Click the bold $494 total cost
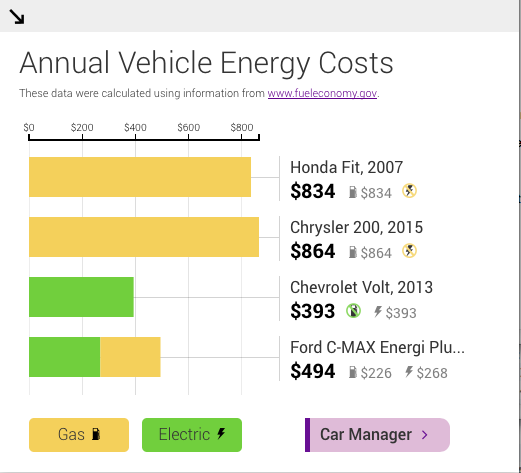Viewport: 521px width, 473px height. pyautogui.click(x=313, y=371)
